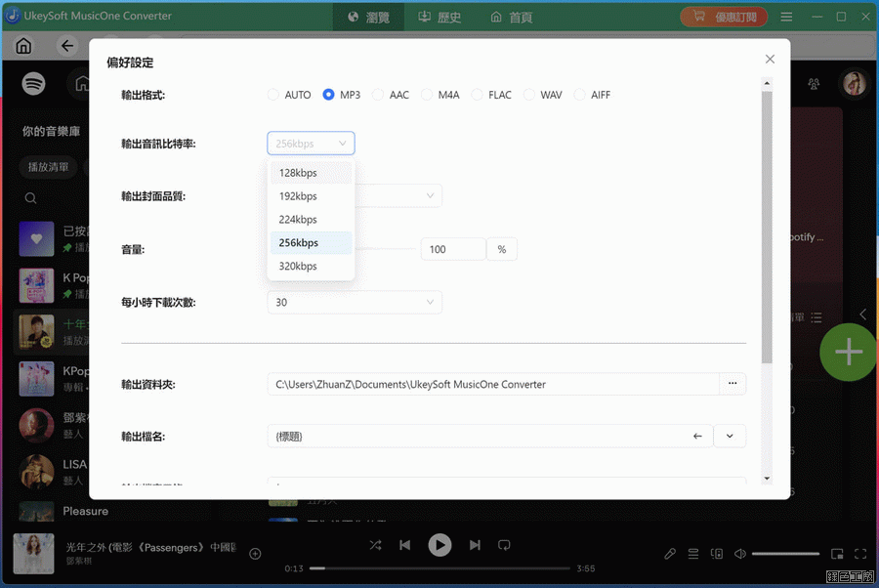Open the lyrics microphone icon
Image resolution: width=879 pixels, height=588 pixels.
pyautogui.click(x=670, y=554)
